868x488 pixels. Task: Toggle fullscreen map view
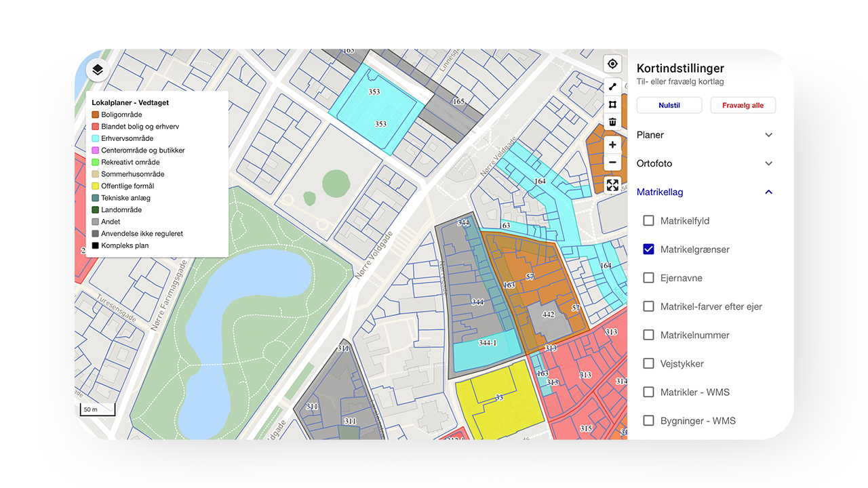(x=612, y=185)
